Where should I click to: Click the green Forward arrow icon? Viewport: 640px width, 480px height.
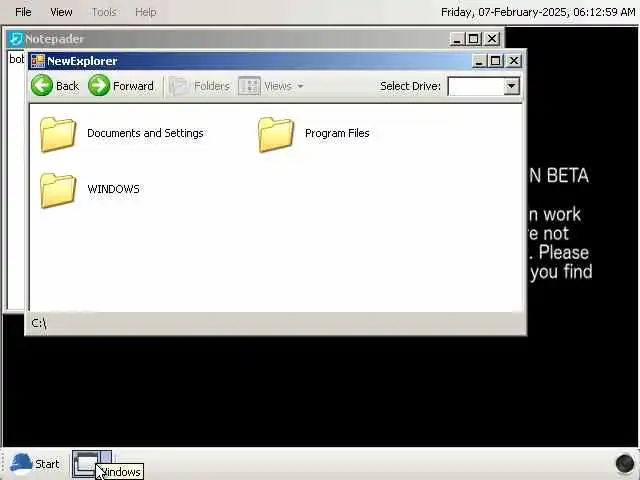[99, 86]
